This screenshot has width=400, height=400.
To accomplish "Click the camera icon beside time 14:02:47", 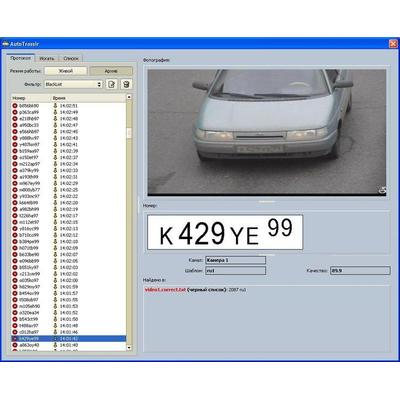I will [55, 125].
